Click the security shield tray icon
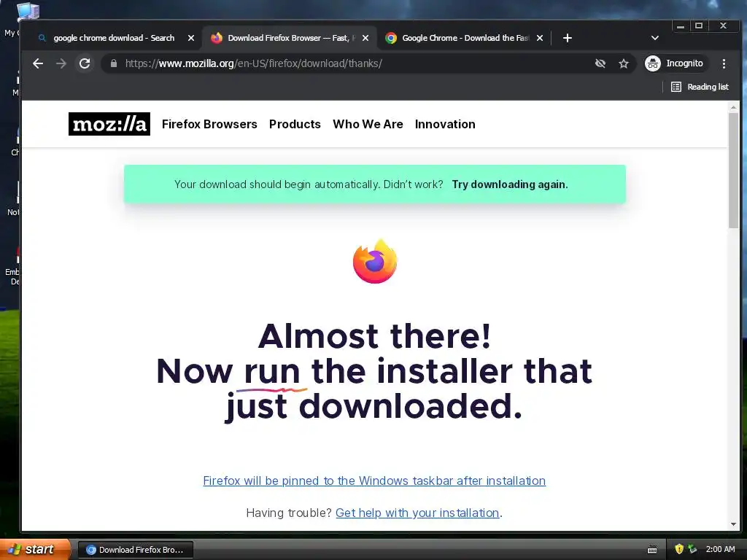The height and width of the screenshot is (560, 747). tap(679, 549)
